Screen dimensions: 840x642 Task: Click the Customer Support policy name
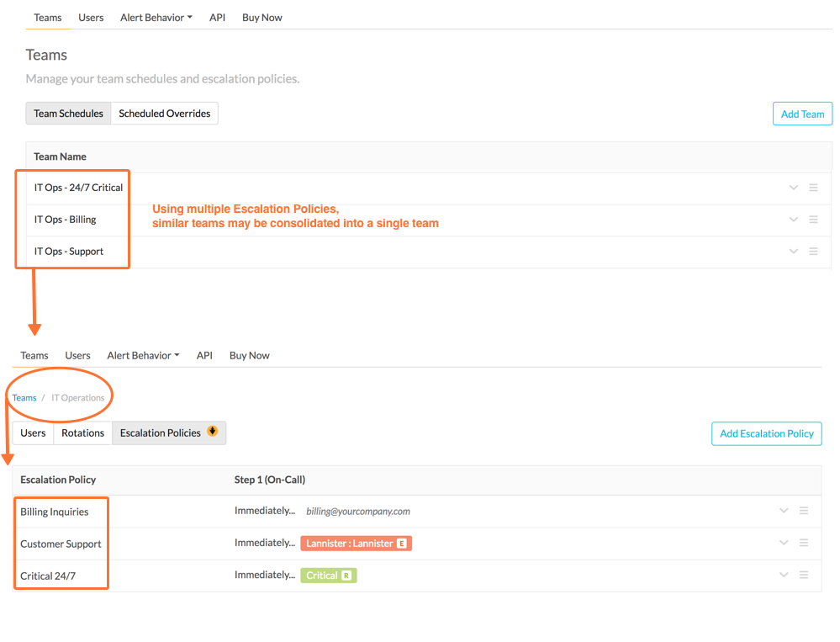pos(61,544)
